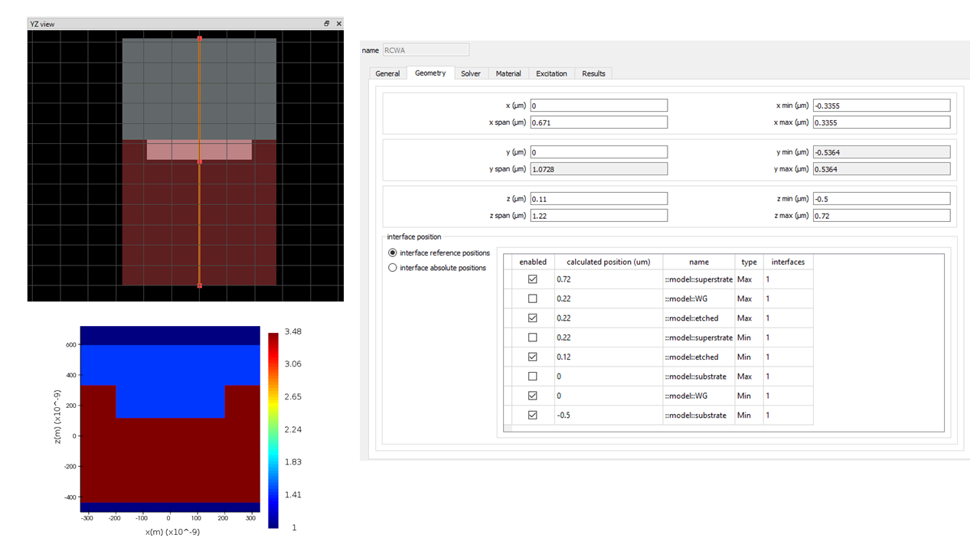Screen dimensions: 980x551
Task: Open the Solver tab
Action: coord(471,73)
